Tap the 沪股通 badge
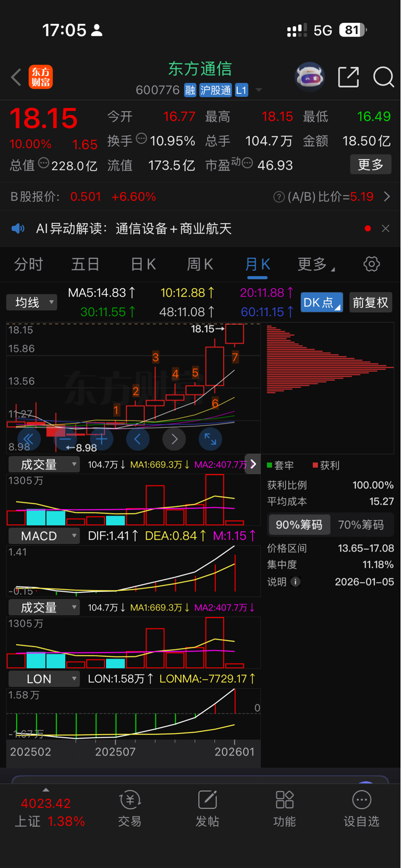This screenshot has height=868, width=401. (x=215, y=90)
